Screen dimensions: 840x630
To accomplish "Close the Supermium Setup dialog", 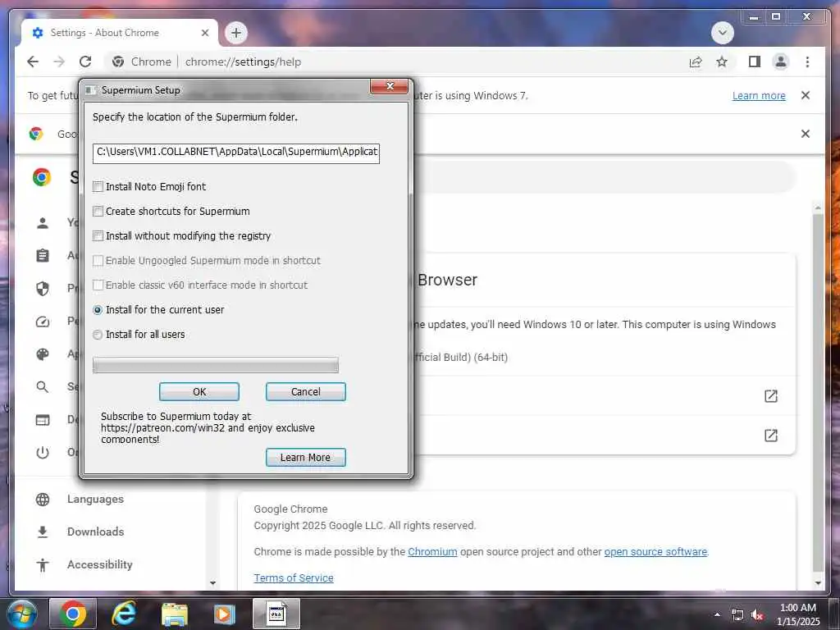I will tap(390, 86).
